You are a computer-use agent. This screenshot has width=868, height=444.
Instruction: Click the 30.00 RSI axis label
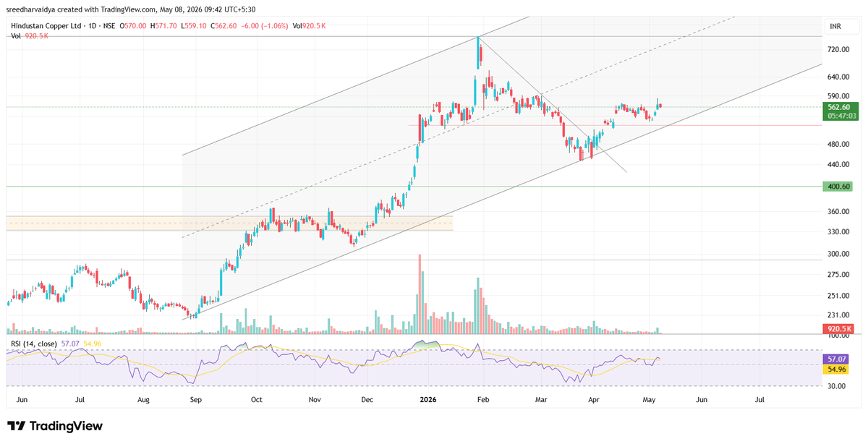(837, 387)
